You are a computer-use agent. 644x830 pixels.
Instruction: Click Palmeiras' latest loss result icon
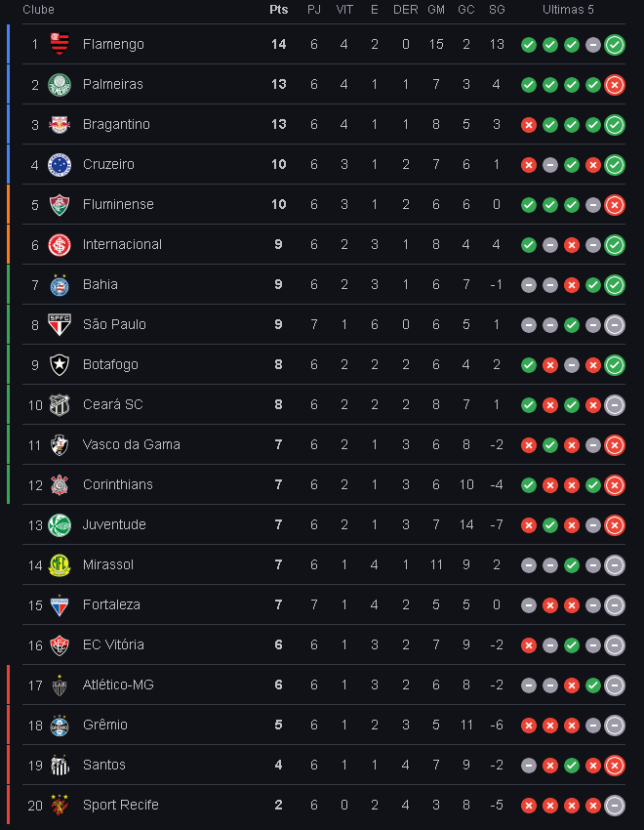(x=615, y=85)
